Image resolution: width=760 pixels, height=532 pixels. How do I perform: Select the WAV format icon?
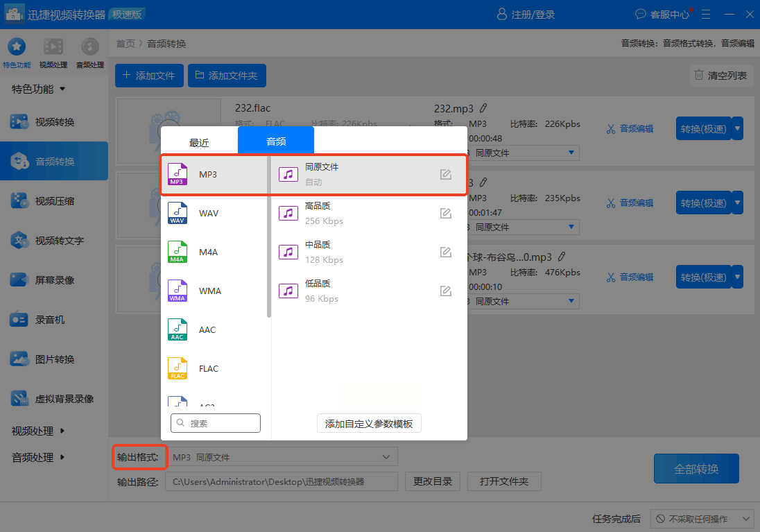pos(178,213)
